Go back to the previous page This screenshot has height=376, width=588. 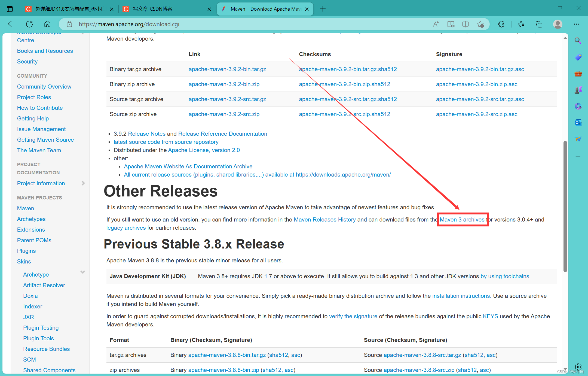coord(11,24)
